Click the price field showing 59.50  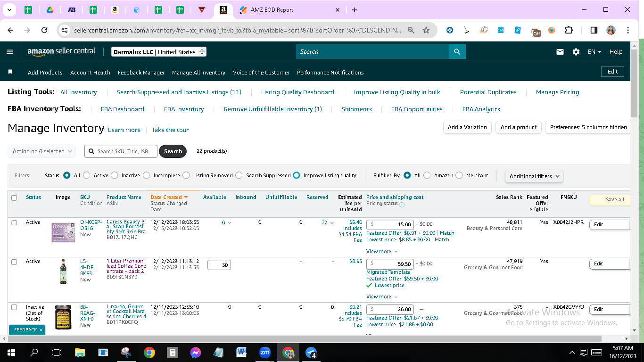(x=390, y=264)
